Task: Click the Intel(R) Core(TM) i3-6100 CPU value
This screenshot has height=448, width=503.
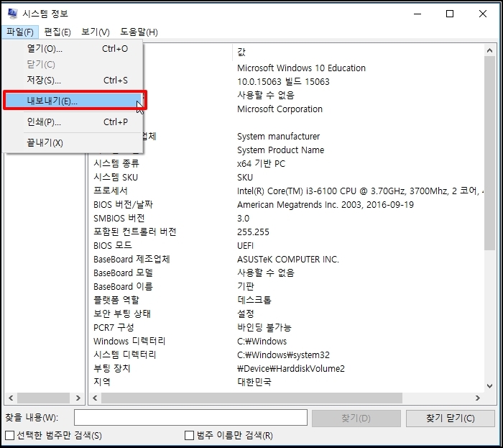Action: (360, 191)
